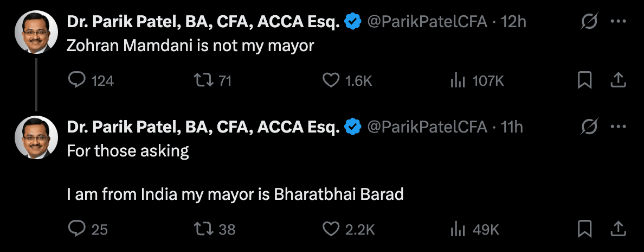The height and width of the screenshot is (252, 644).
Task: Share the Zohran Mamdani tweet
Action: coord(619,81)
